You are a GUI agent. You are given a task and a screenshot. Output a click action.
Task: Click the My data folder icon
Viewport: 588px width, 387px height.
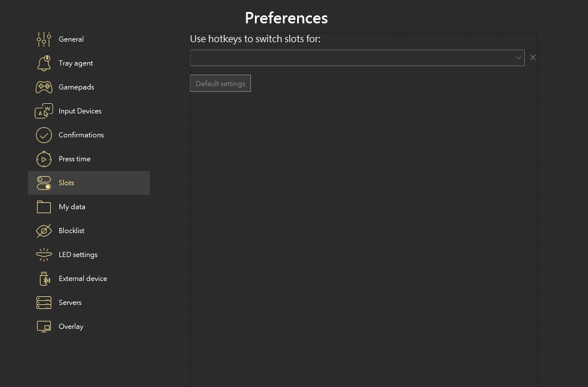point(44,207)
